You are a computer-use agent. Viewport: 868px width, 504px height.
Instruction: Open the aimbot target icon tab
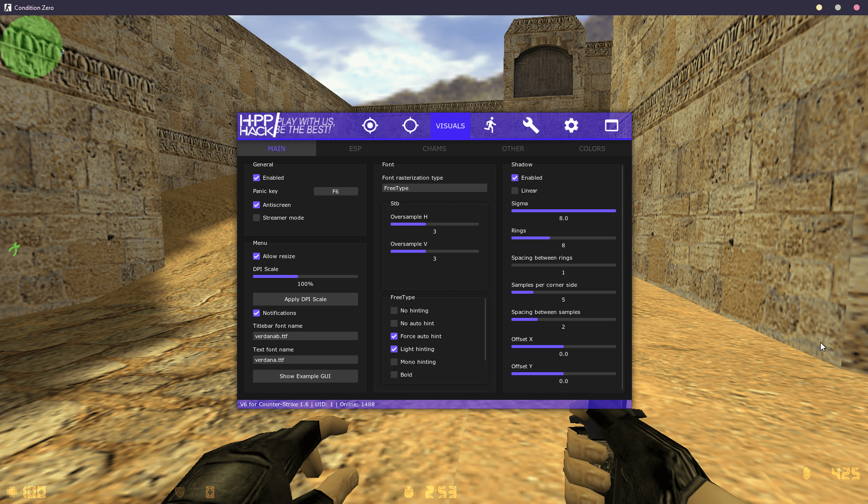(x=370, y=126)
